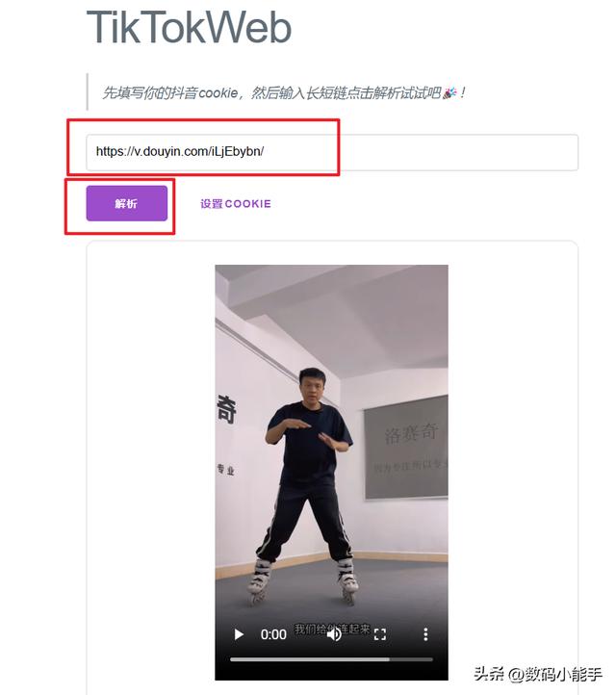The height and width of the screenshot is (695, 616).
Task: Click the 头条 @数码小能手 watermark
Action: [x=538, y=674]
